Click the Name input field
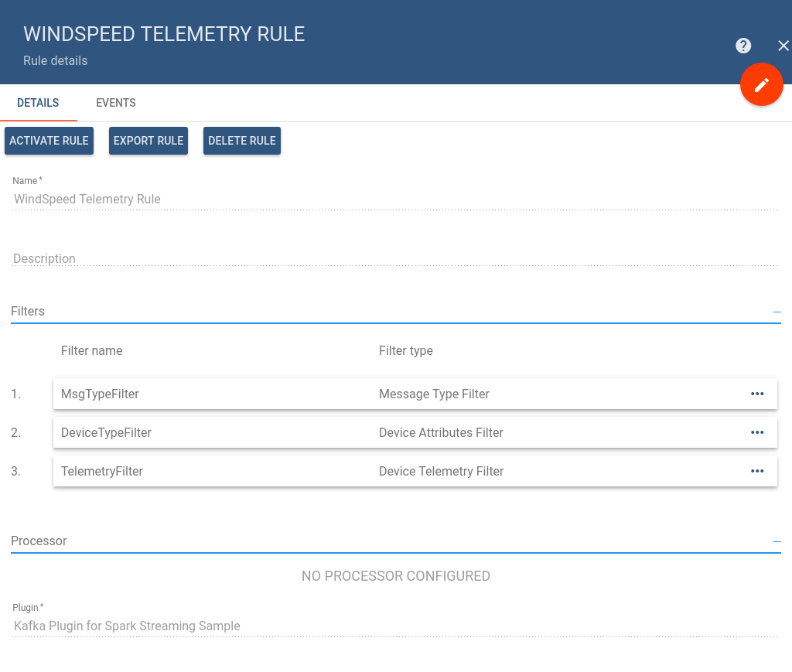 point(394,199)
